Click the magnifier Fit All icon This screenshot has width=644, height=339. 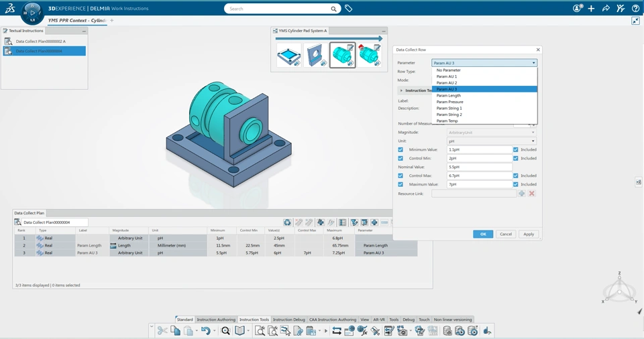[225, 330]
